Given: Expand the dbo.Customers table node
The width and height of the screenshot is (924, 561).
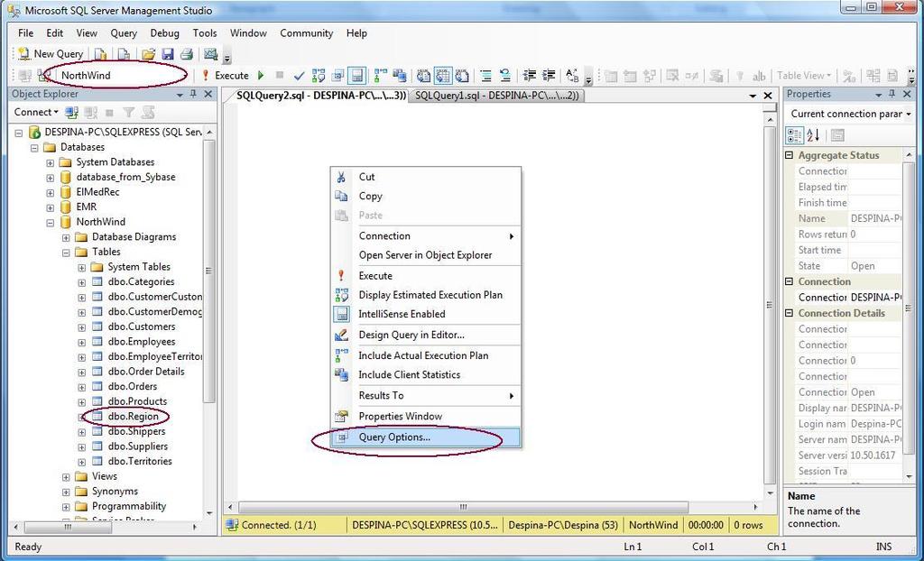Looking at the screenshot, I should pyautogui.click(x=81, y=327).
